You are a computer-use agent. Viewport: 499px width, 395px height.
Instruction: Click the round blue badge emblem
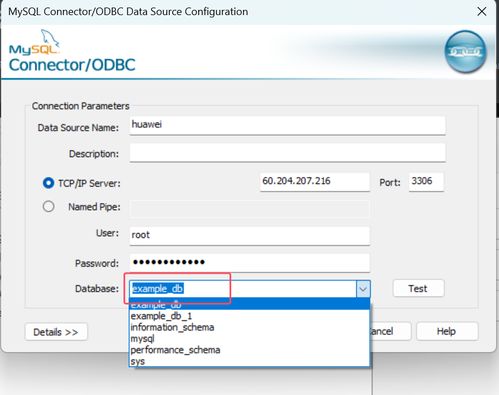pos(466,52)
